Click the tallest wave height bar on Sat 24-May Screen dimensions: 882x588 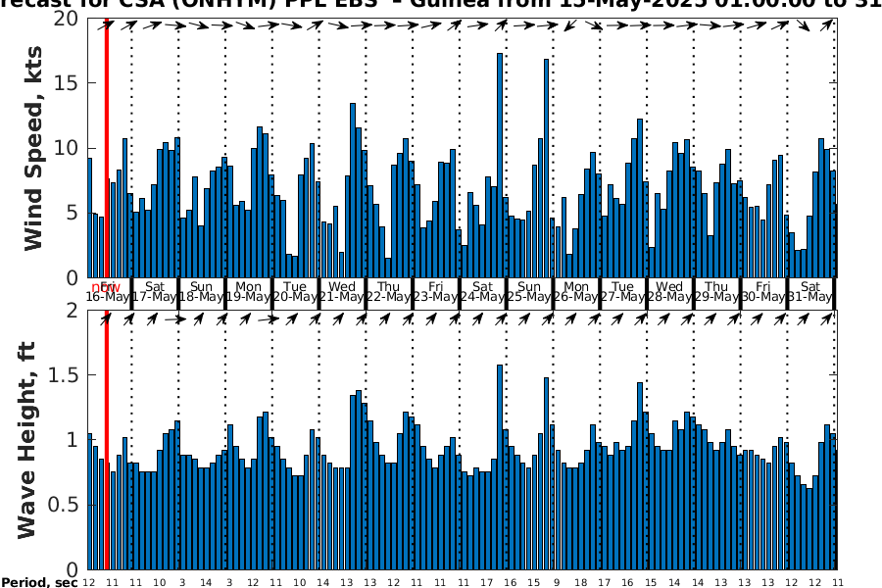tap(500, 467)
